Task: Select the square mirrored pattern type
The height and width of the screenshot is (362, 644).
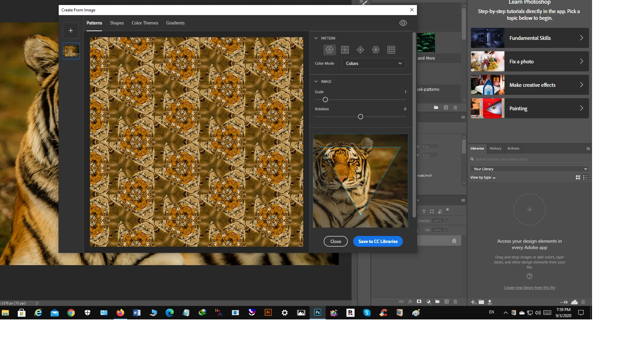Action: [x=345, y=50]
